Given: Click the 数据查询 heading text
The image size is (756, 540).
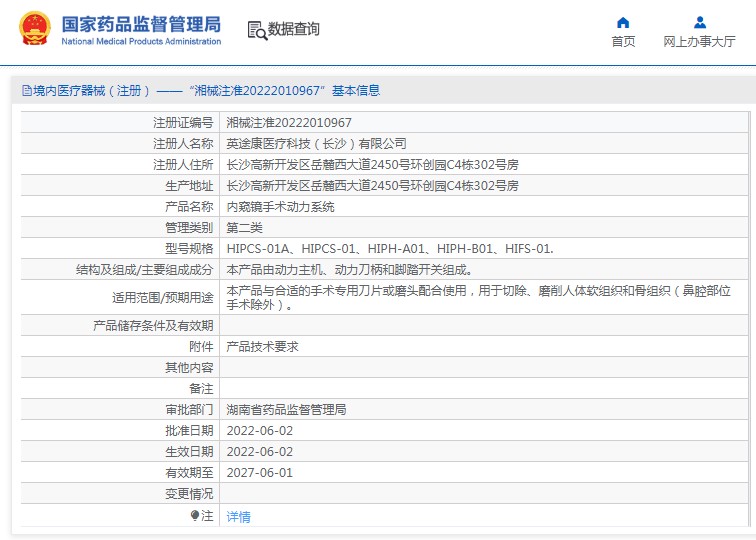Looking at the screenshot, I should click(294, 29).
